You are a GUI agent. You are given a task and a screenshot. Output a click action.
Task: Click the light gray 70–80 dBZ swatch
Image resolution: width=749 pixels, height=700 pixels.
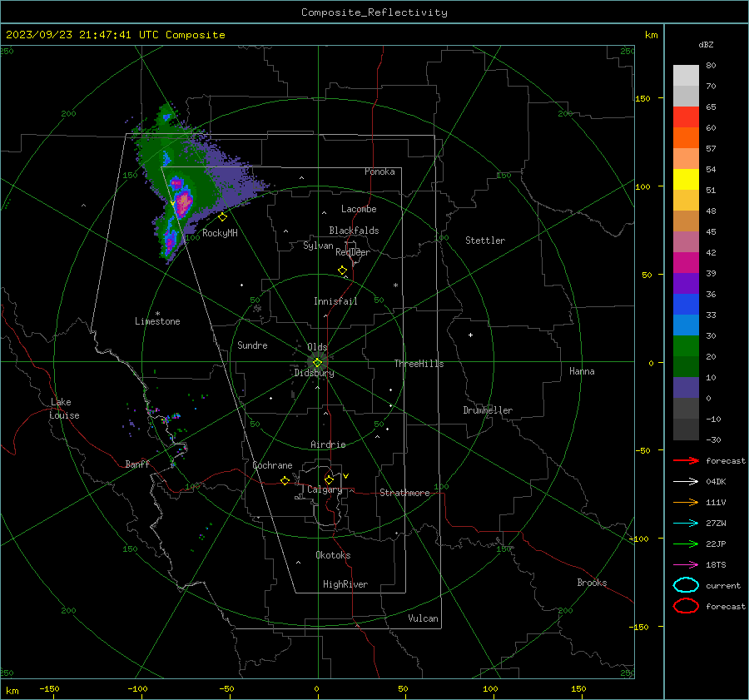point(686,76)
